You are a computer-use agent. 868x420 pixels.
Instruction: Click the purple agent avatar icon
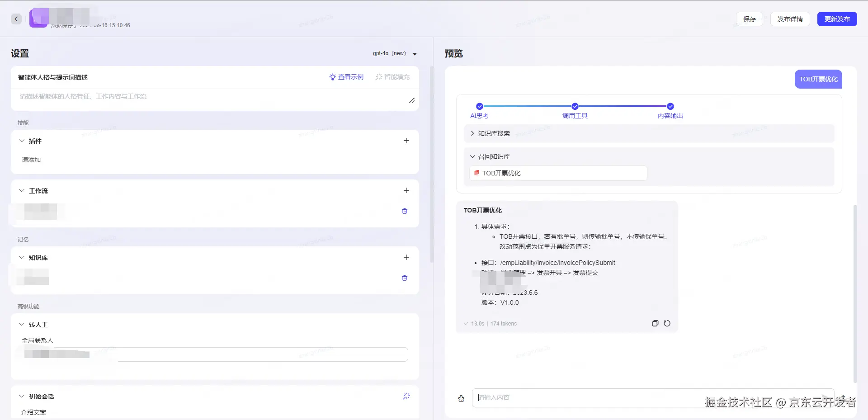[38, 18]
